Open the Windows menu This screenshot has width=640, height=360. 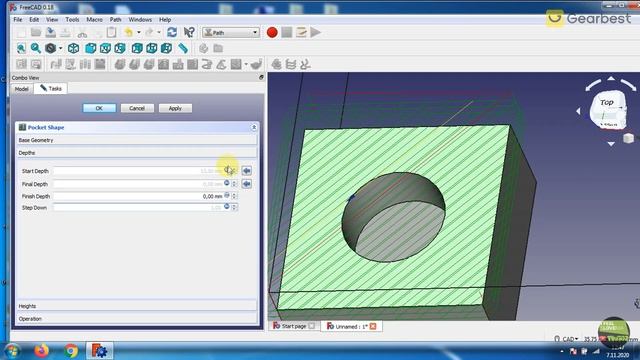[x=140, y=20]
